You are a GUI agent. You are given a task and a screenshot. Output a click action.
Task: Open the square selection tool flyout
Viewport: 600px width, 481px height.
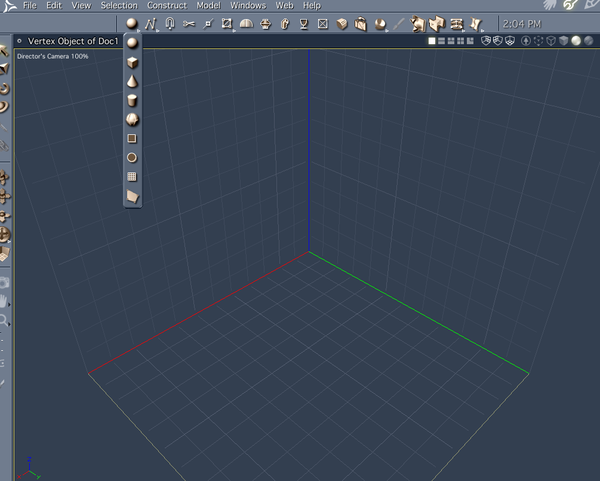pos(227,24)
